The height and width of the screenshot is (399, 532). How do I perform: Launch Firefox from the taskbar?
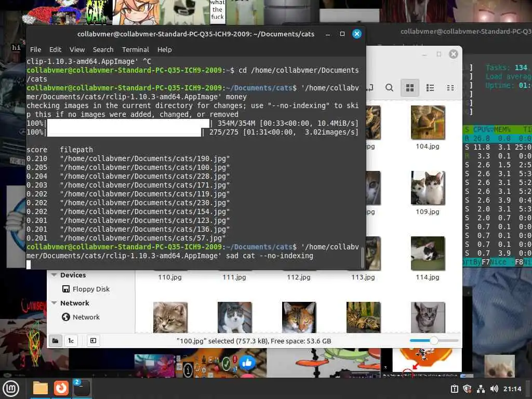pos(61,388)
